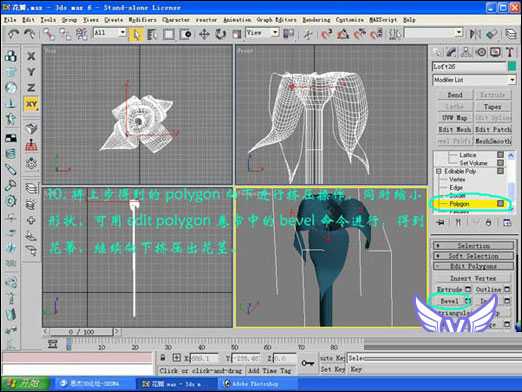
Task: Activate the Select Object arrow tool
Action: click(x=136, y=34)
